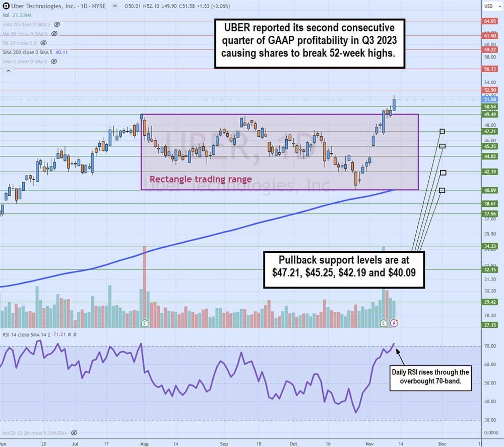Viewport: 504px width, 447px height.
Task: Click the 59.22 price level tag
Action: (490, 49)
